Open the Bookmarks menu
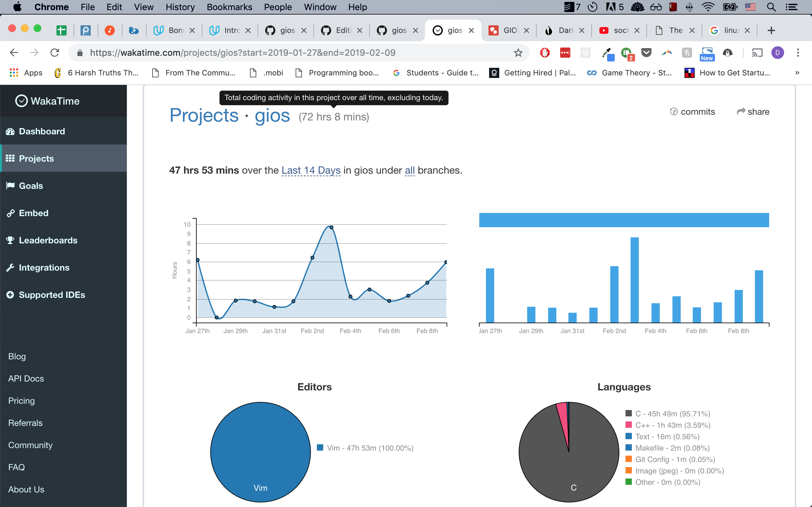The image size is (812, 507). pos(229,7)
